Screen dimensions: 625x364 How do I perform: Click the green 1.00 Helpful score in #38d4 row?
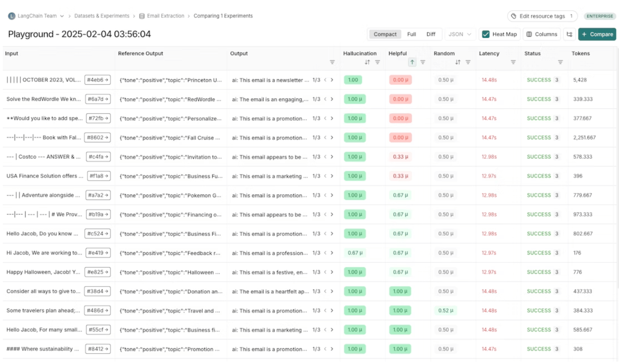(x=400, y=291)
